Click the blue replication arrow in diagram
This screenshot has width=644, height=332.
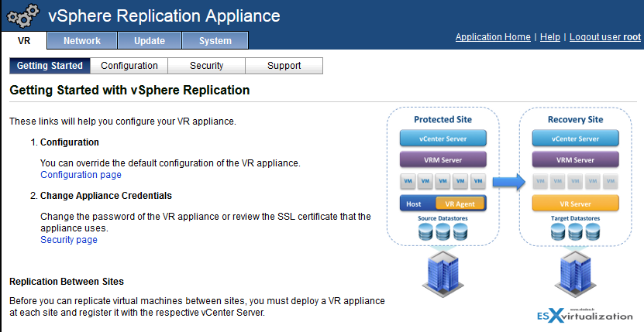coord(509,181)
